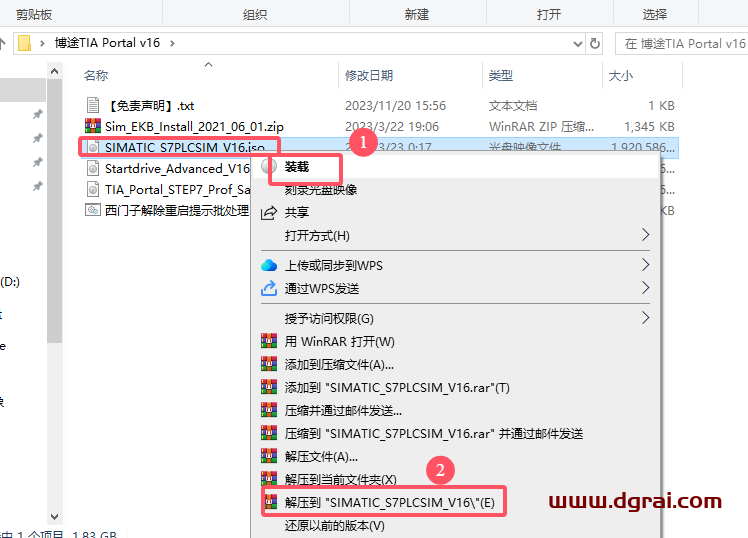Click the folder icon in address bar

(24, 43)
